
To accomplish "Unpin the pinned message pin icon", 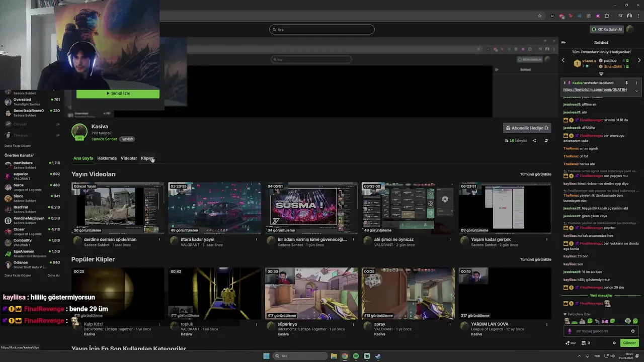I will pyautogui.click(x=626, y=83).
